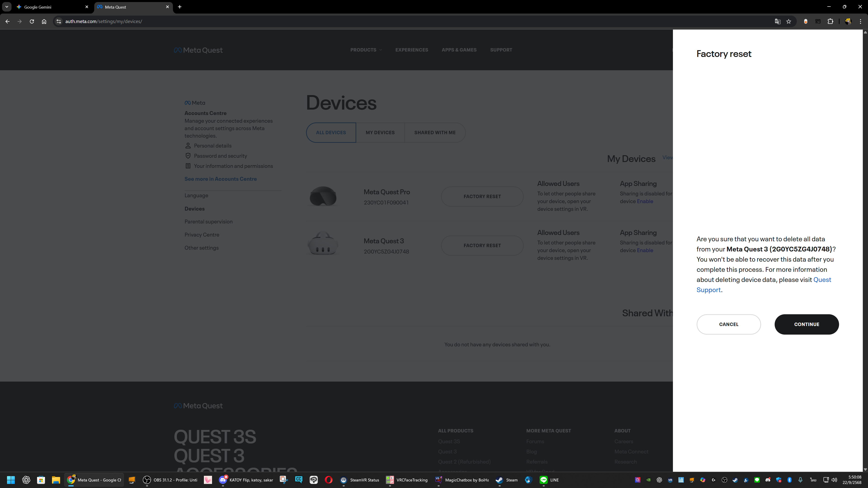
Task: Switch to OBS 31.1.2 in taskbar
Action: tap(170, 480)
